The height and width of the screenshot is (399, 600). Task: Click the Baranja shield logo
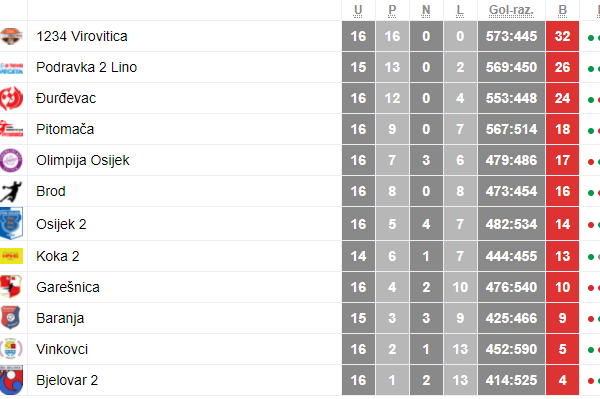10,318
